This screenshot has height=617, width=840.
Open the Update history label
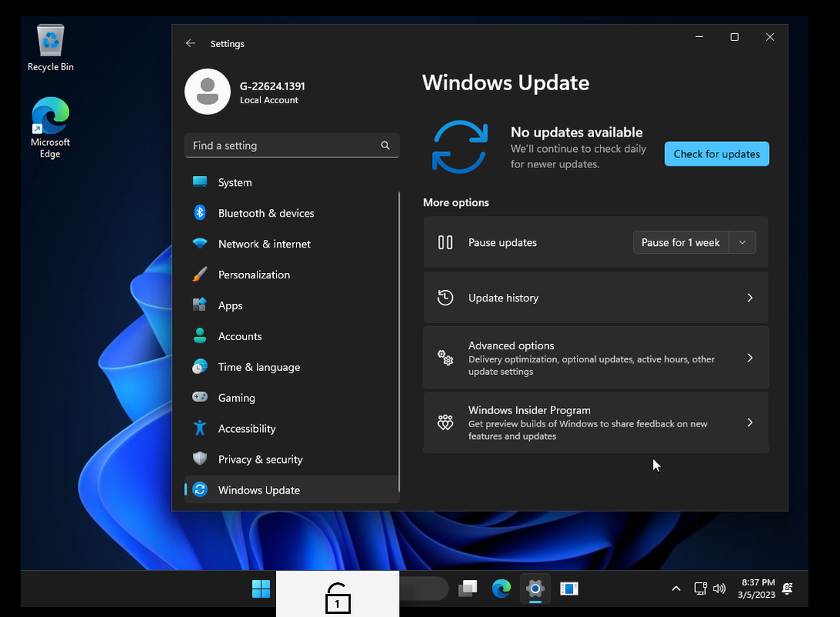point(504,298)
